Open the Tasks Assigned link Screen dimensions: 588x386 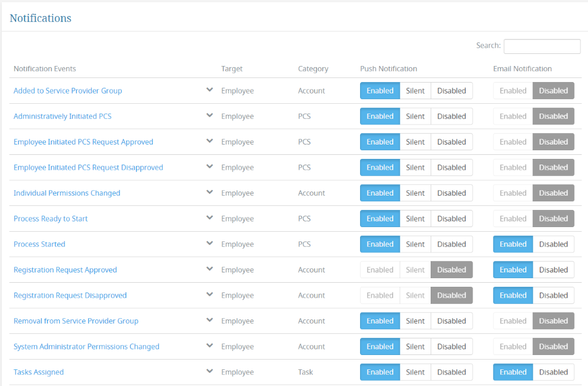pyautogui.click(x=38, y=372)
